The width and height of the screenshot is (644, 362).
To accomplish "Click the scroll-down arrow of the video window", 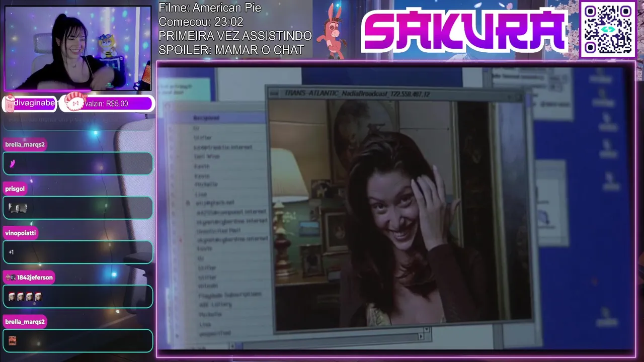I will coord(427,330).
